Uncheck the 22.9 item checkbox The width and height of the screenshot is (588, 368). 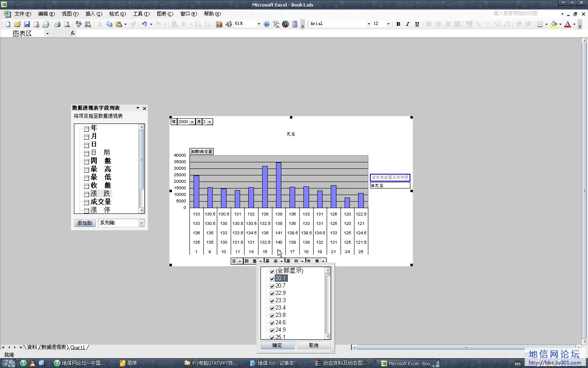[x=272, y=294]
